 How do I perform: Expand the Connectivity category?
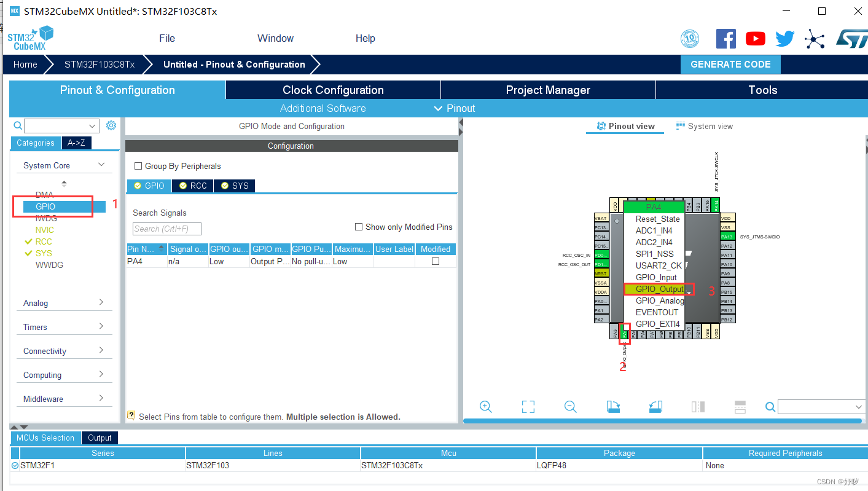(101, 350)
